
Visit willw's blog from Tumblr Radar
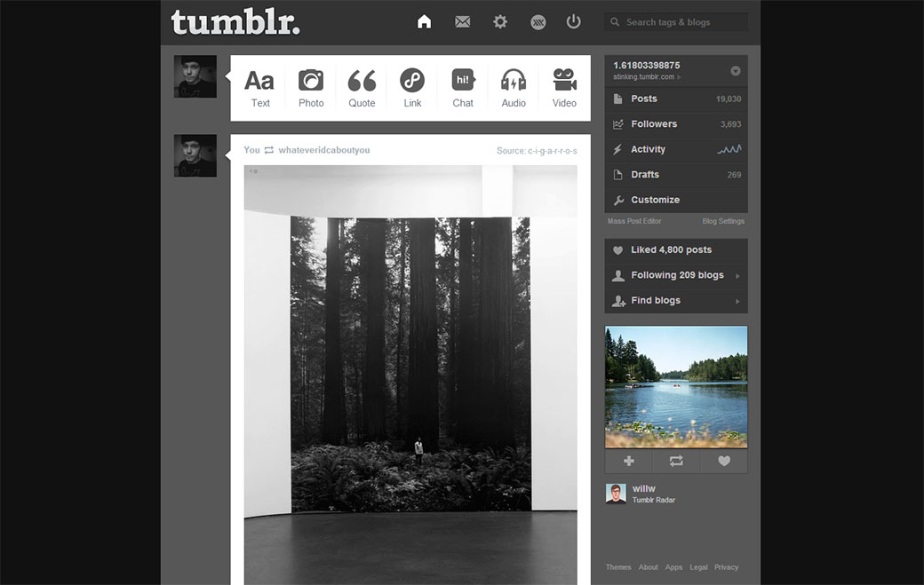point(643,487)
